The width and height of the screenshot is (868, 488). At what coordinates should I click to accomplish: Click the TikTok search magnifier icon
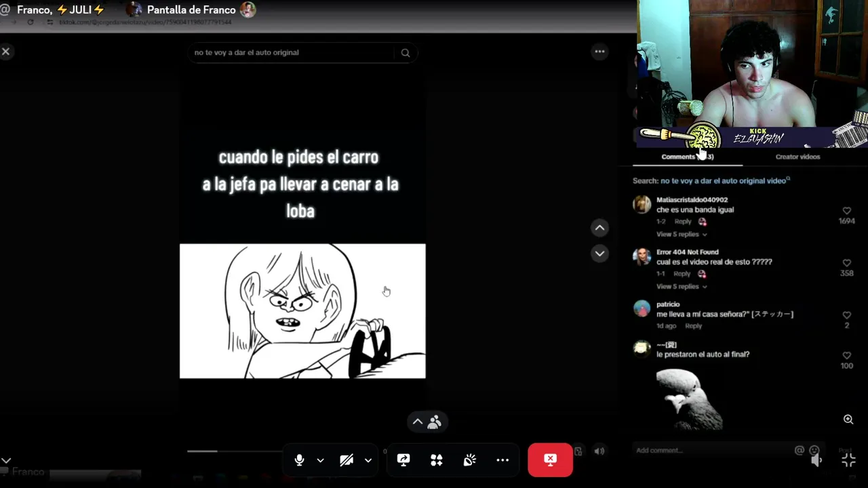click(406, 52)
